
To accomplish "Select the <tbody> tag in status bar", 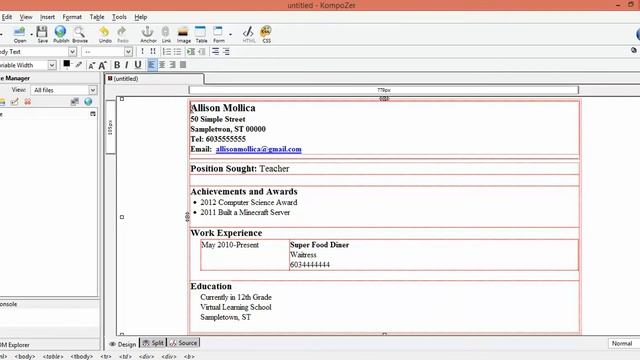I will click(82, 356).
